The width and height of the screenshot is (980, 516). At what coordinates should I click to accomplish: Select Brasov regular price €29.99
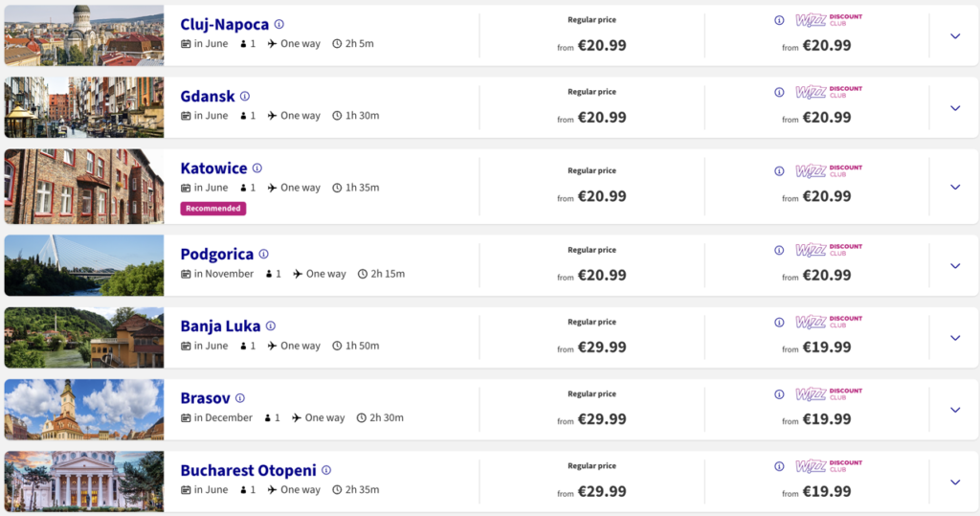602,419
